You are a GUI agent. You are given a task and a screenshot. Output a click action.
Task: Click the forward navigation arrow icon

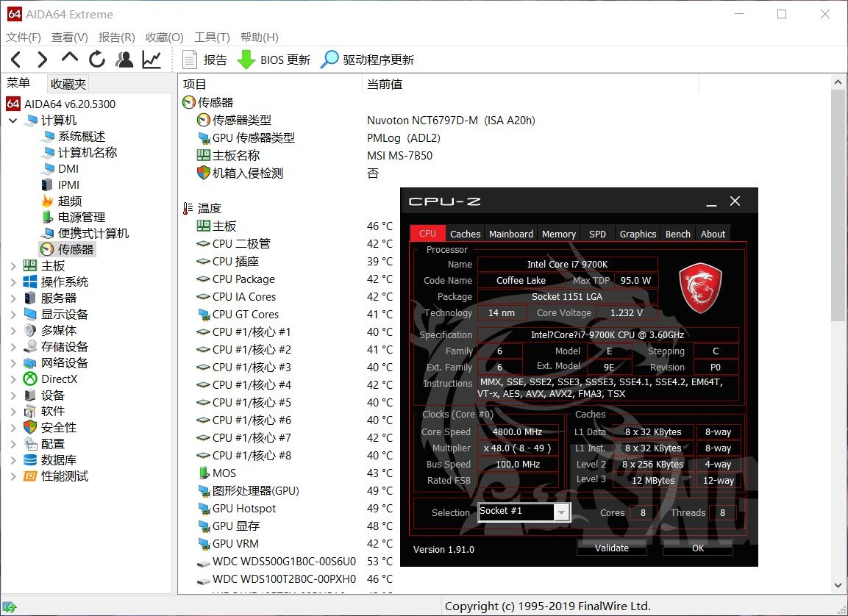[x=42, y=60]
